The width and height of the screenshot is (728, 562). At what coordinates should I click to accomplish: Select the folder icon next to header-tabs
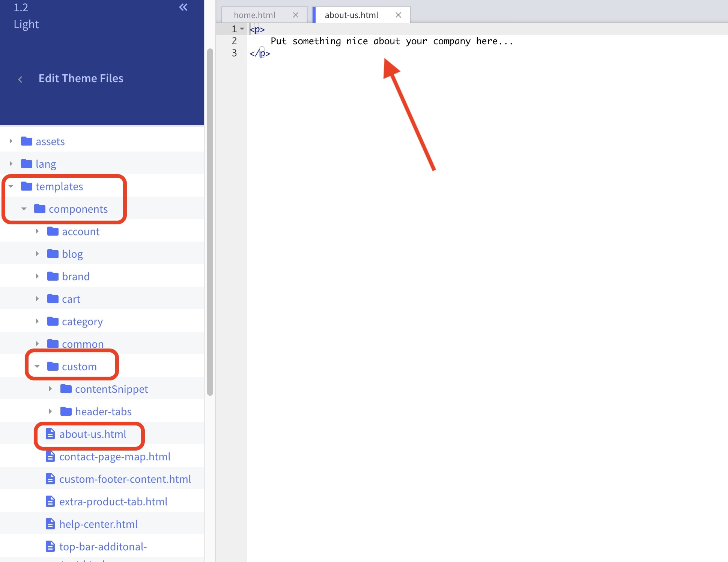click(x=66, y=411)
